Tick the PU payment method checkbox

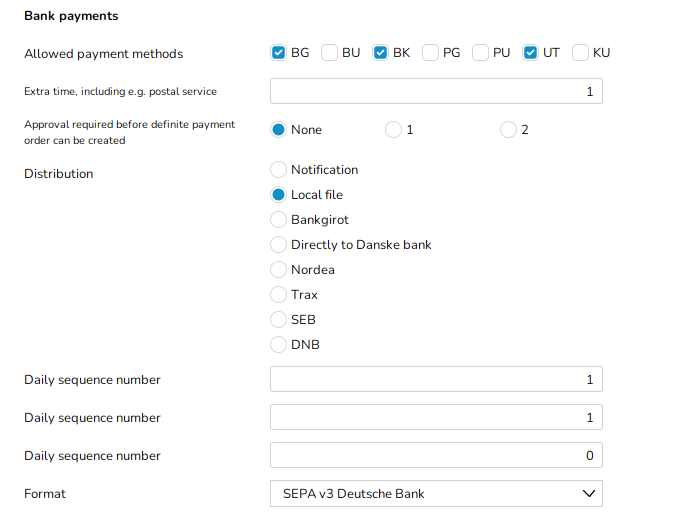click(x=480, y=53)
